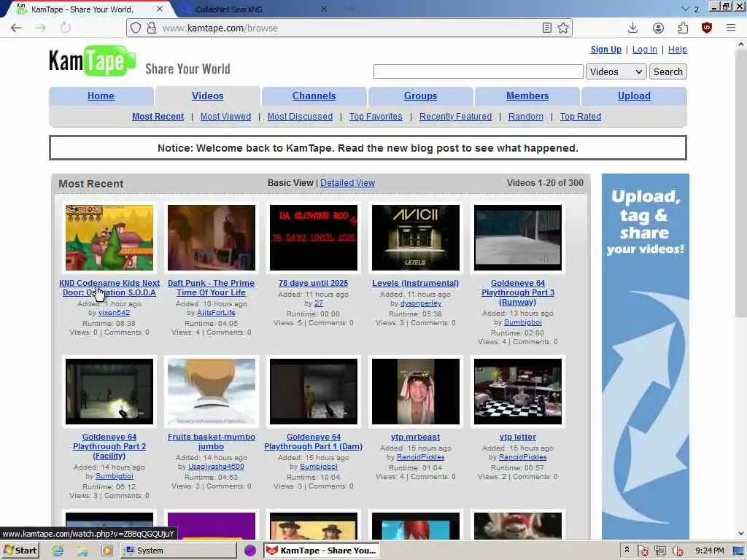Viewport: 747px width, 560px height.
Task: Open the ytp letter video link
Action: tap(518, 437)
